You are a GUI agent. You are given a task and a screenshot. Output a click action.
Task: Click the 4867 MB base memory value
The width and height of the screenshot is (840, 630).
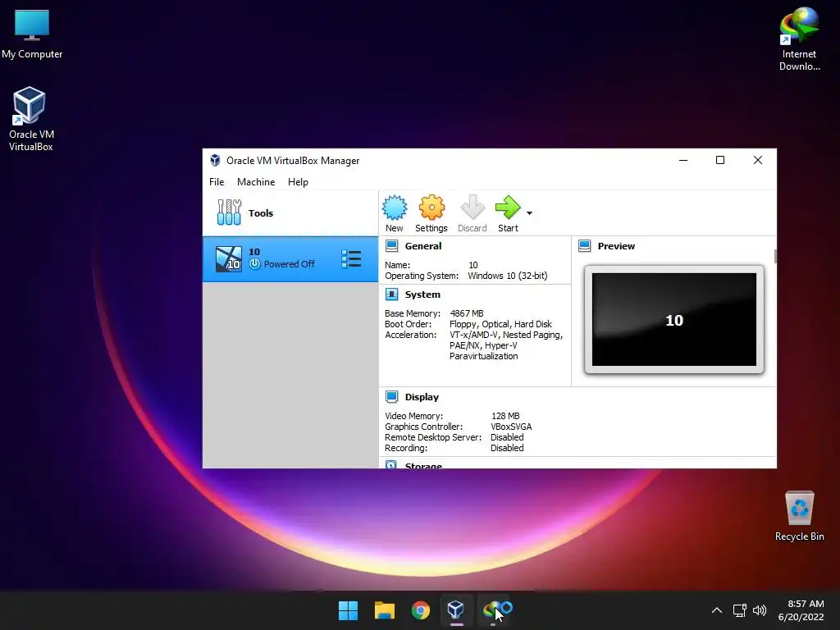pos(467,313)
